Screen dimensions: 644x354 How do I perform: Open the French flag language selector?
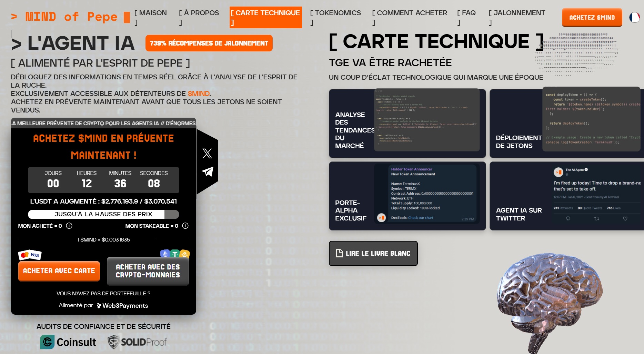coord(634,17)
